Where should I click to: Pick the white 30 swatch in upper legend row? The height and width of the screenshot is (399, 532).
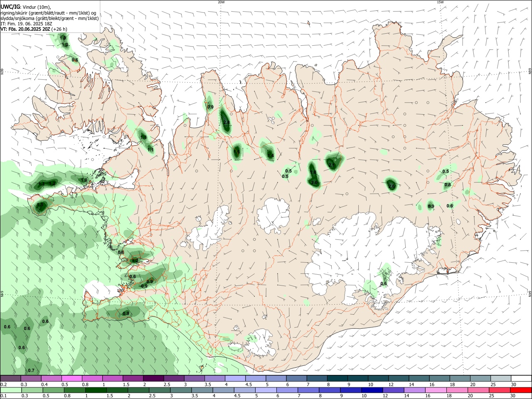(x=521, y=378)
